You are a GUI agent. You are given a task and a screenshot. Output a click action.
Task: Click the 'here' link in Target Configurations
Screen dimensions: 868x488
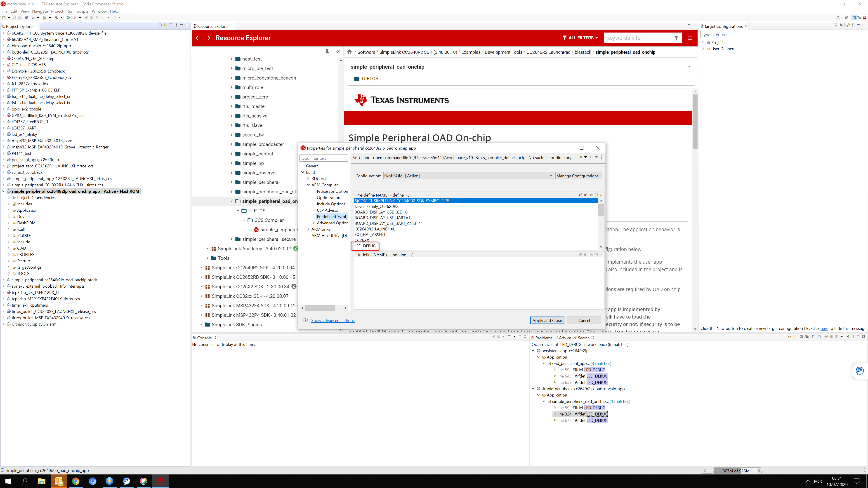824,328
